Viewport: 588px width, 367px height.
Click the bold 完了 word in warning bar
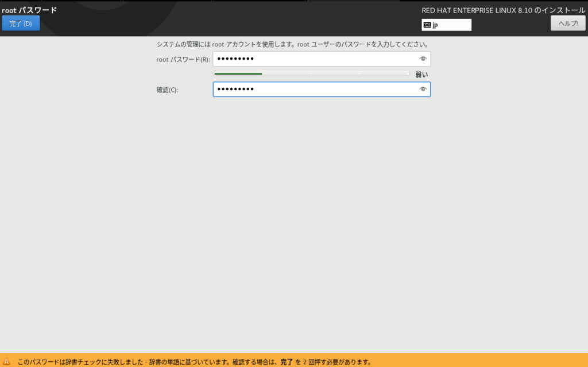[287, 362]
